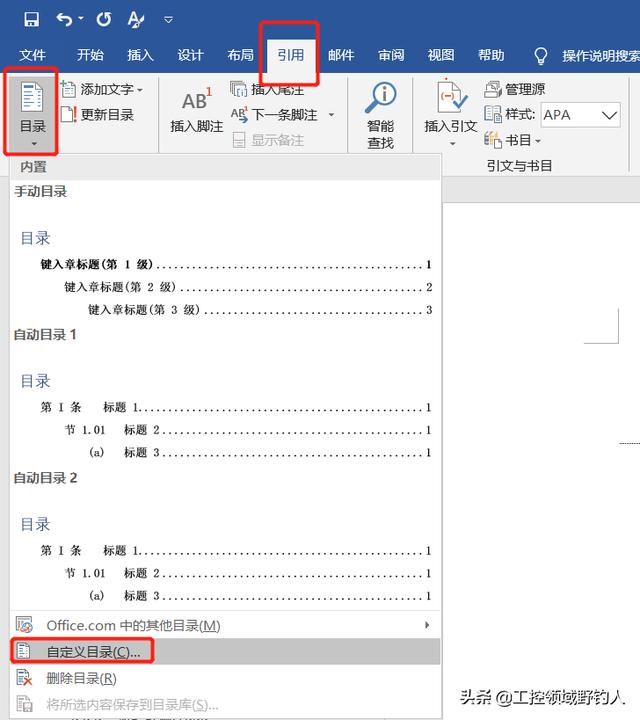Open the 文件 tab

click(32, 55)
